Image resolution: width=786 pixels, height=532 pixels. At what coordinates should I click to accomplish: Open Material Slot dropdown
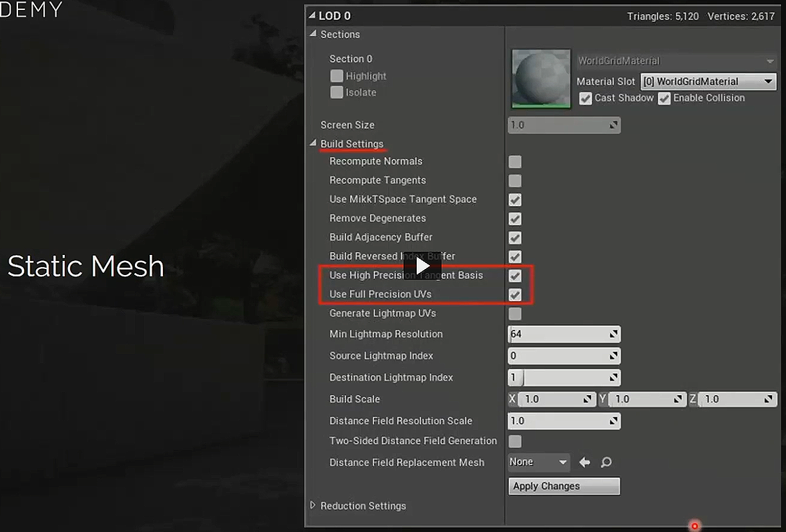709,81
